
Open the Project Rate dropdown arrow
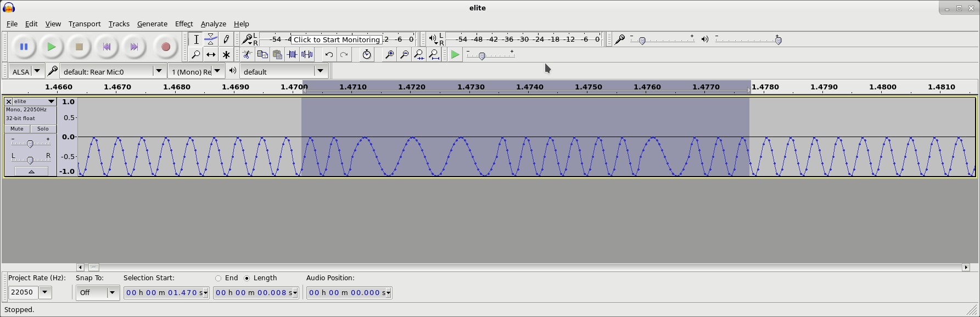click(45, 292)
